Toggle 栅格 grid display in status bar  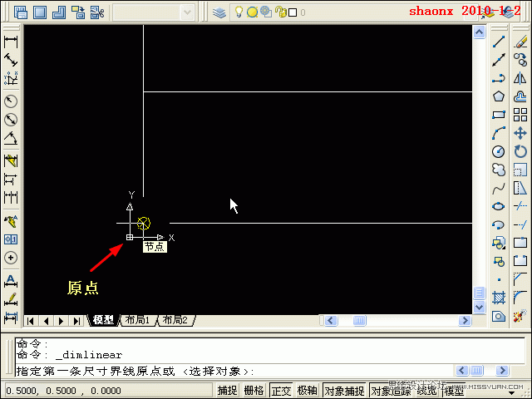click(254, 391)
